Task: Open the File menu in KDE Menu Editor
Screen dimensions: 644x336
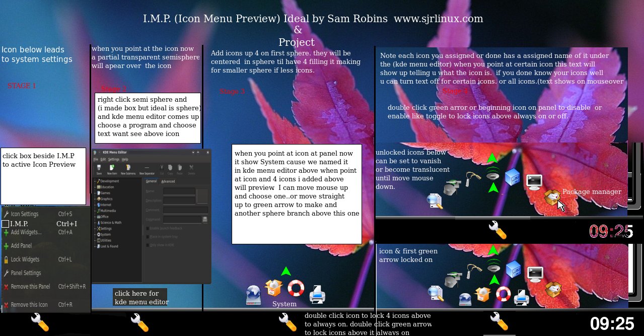Action: [96, 159]
